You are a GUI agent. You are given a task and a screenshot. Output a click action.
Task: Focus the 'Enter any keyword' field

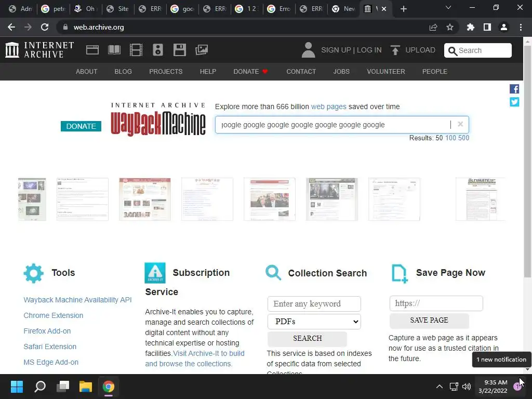(314, 303)
